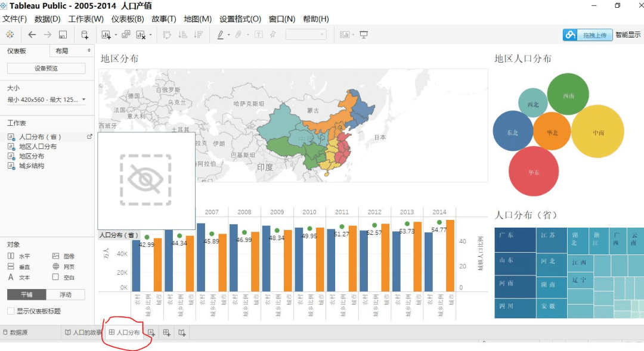Go to the 人口分布（省）sheet icon
Image resolution: width=644 pixels, height=351 pixels.
point(89,136)
